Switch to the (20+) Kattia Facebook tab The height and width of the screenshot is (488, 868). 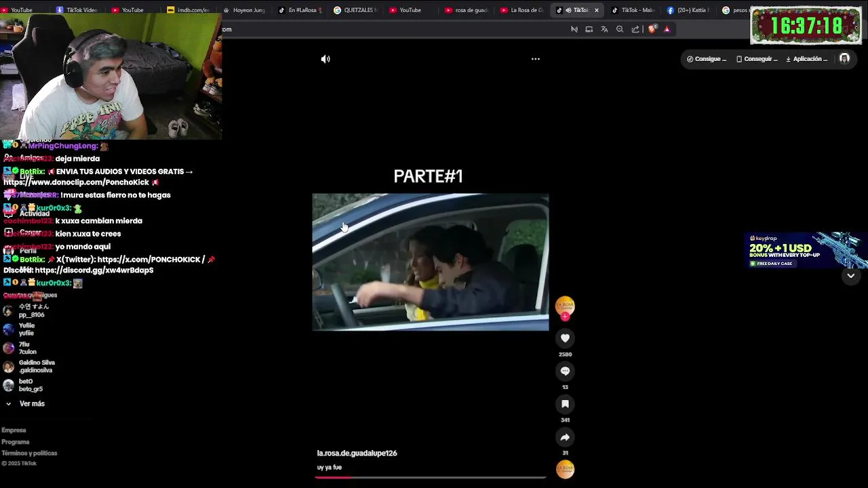click(x=688, y=10)
